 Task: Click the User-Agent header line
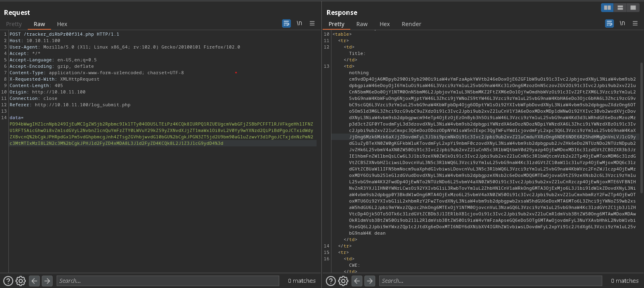[x=125, y=47]
